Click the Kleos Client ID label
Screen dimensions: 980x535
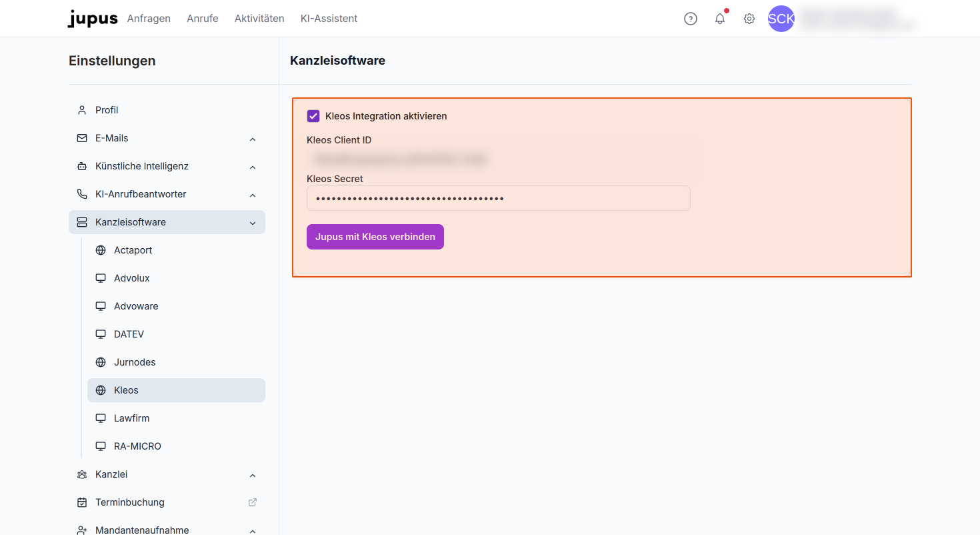point(339,140)
